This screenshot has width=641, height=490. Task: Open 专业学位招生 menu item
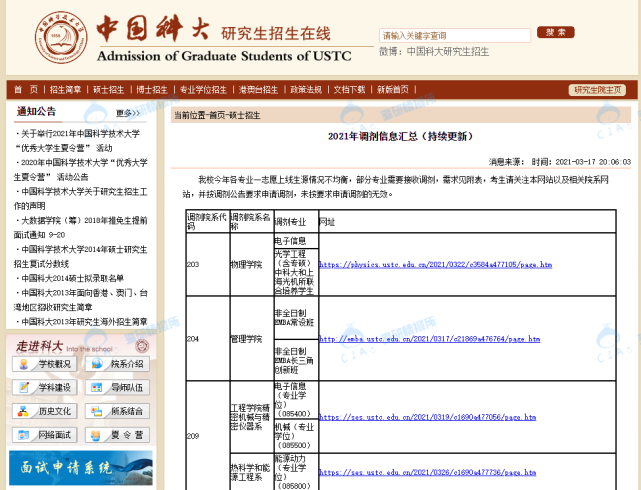coord(203,89)
